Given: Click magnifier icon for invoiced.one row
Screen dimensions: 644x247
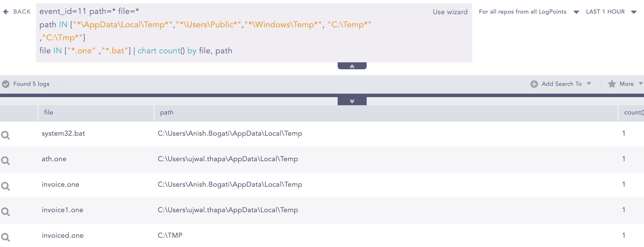Looking at the screenshot, I should 6,237.
